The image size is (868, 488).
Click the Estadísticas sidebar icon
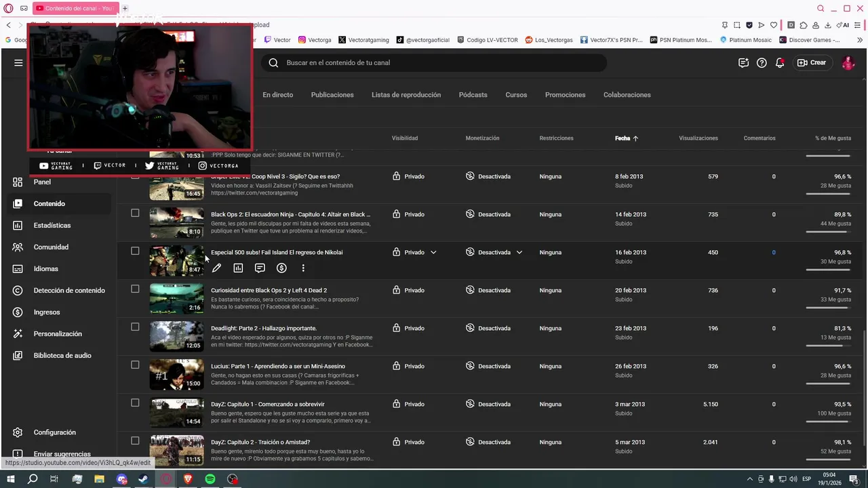click(x=18, y=225)
